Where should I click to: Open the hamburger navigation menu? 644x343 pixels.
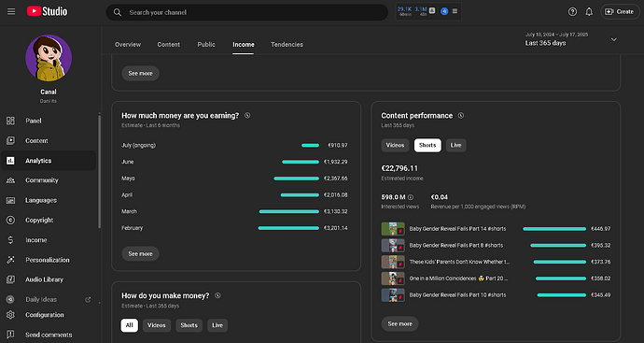tap(11, 11)
